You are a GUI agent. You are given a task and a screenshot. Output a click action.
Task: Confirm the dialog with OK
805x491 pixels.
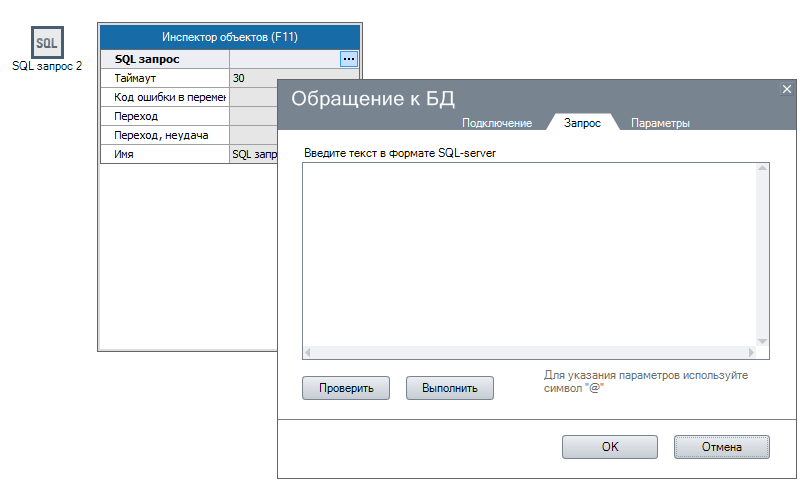click(x=609, y=447)
